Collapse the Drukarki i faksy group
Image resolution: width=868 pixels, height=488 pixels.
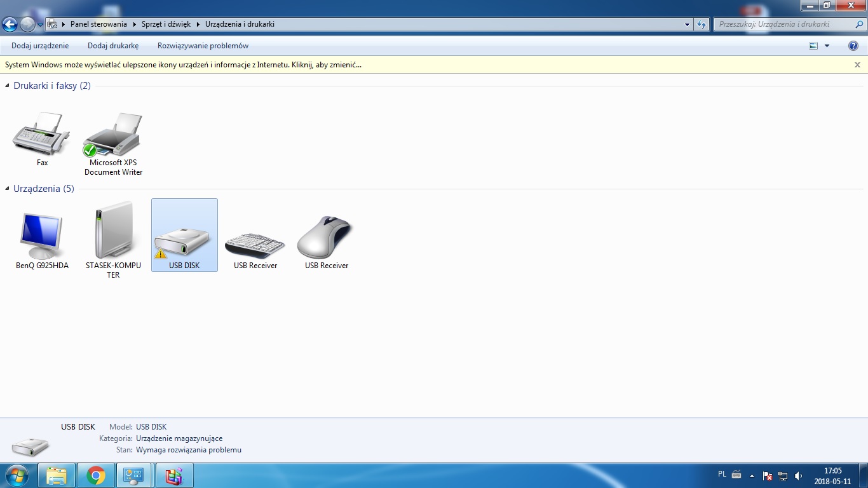point(8,86)
